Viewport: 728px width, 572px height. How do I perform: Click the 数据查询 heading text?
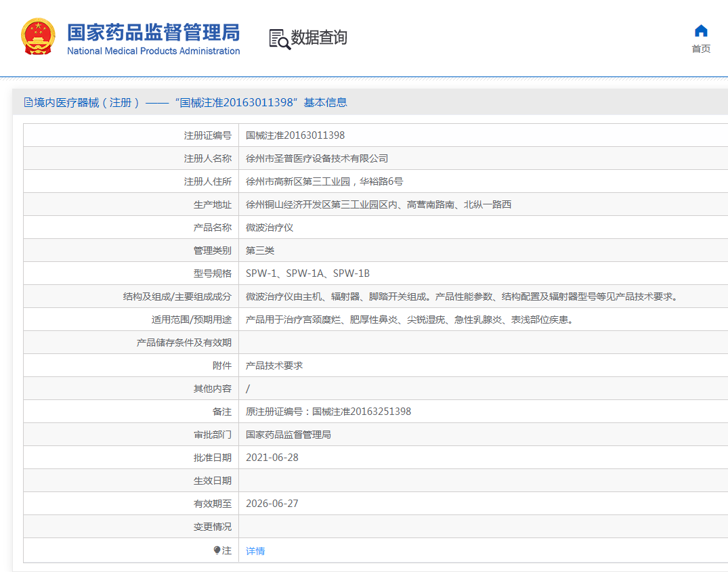319,38
